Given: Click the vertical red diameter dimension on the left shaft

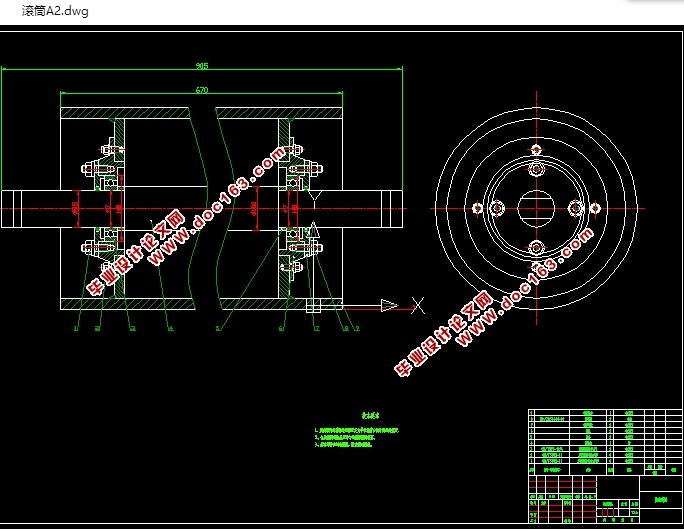Looking at the screenshot, I should 77,209.
